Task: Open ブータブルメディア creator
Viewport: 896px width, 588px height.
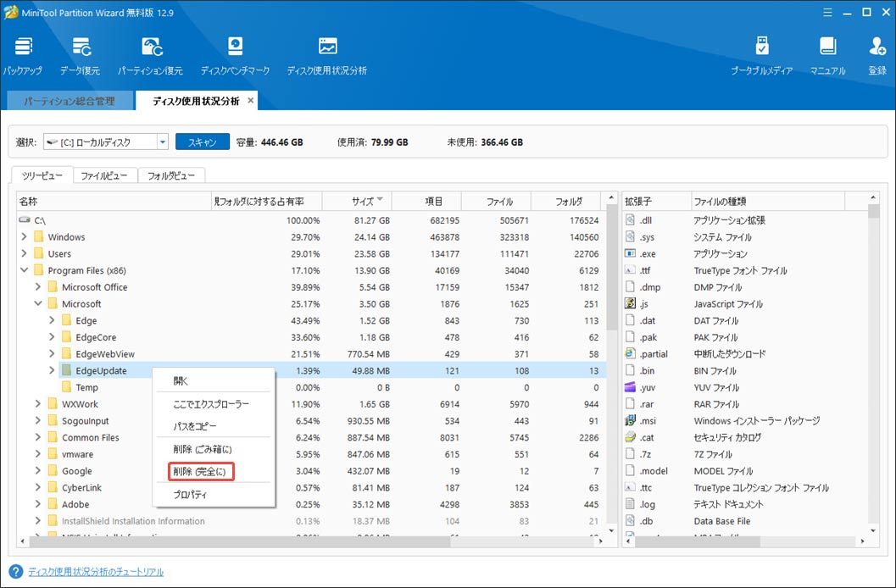Action: [762, 56]
